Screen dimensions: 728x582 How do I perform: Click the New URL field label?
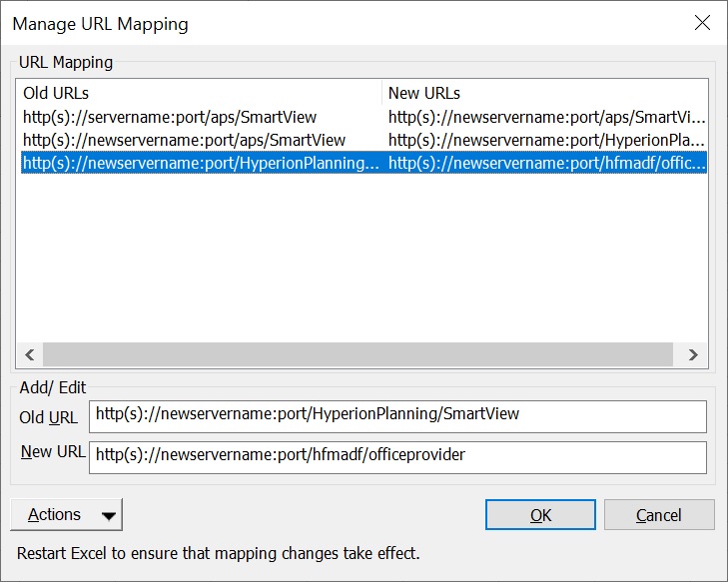pos(53,451)
